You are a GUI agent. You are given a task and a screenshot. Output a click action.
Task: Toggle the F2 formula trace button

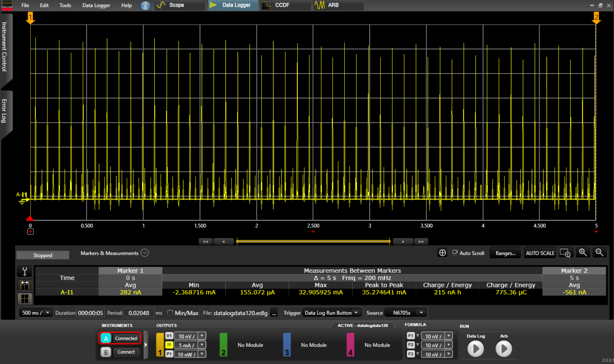(x=411, y=345)
